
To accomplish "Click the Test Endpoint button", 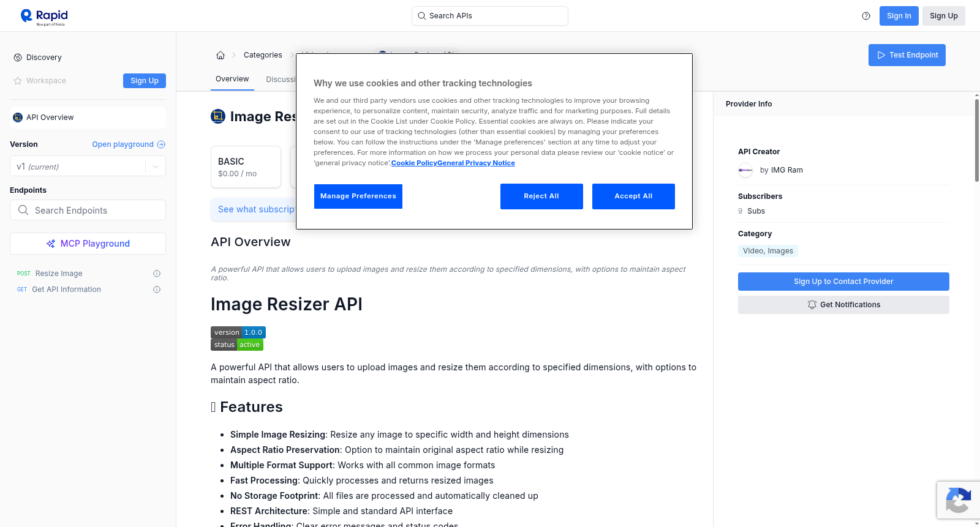I will (907, 55).
